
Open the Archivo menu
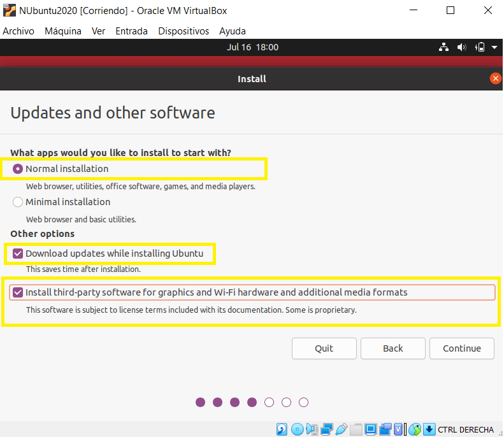click(x=18, y=31)
